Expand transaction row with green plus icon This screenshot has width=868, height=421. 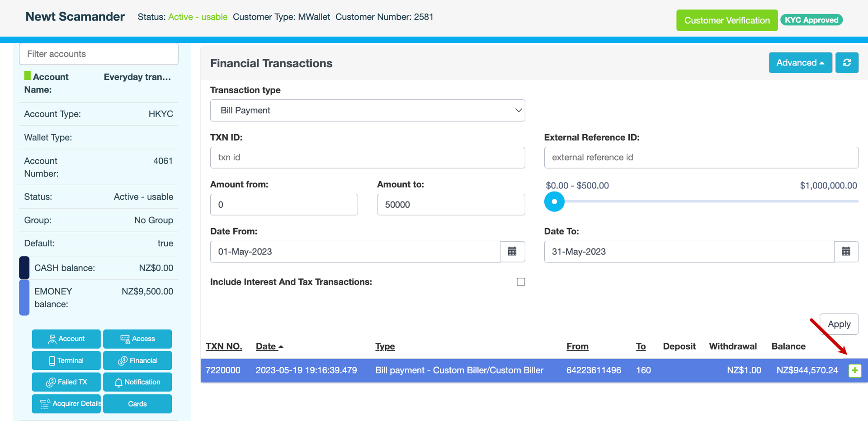pos(854,370)
